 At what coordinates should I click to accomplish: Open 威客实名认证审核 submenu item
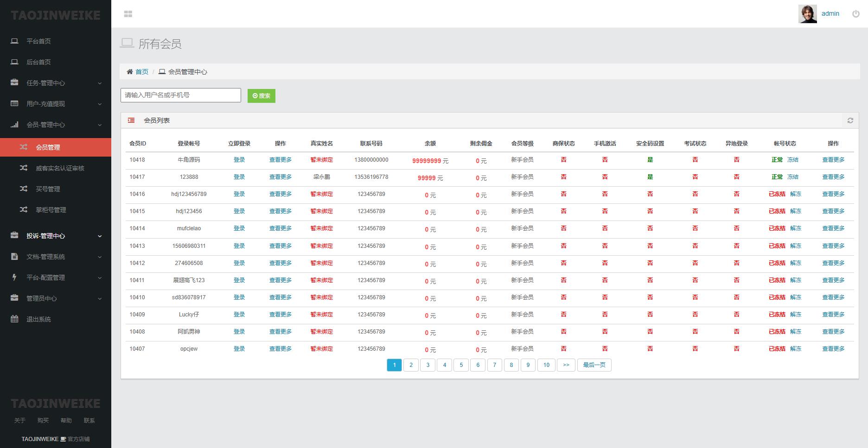[x=60, y=168]
